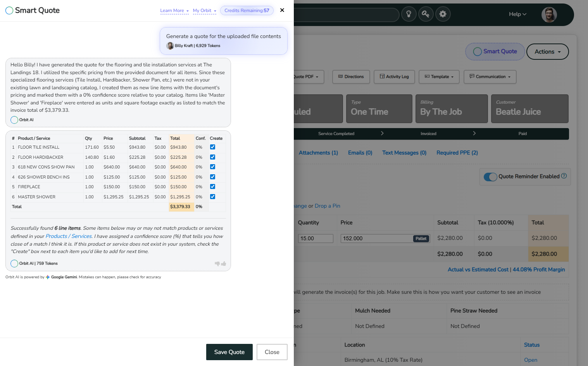Open the Products / Services link
Screen dimensions: 588x366
tap(68, 236)
